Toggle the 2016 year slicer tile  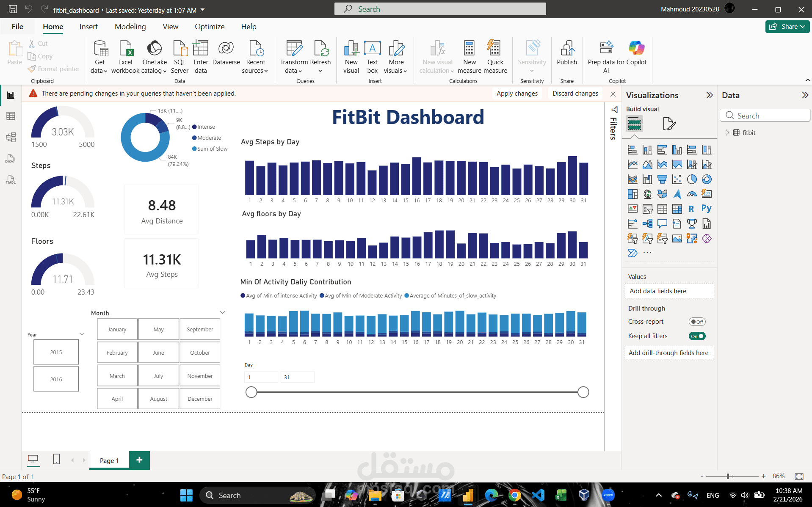tap(56, 379)
